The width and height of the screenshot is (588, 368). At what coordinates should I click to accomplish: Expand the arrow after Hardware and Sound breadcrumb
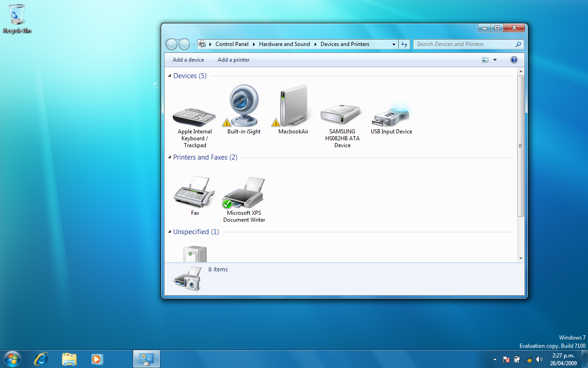(315, 44)
